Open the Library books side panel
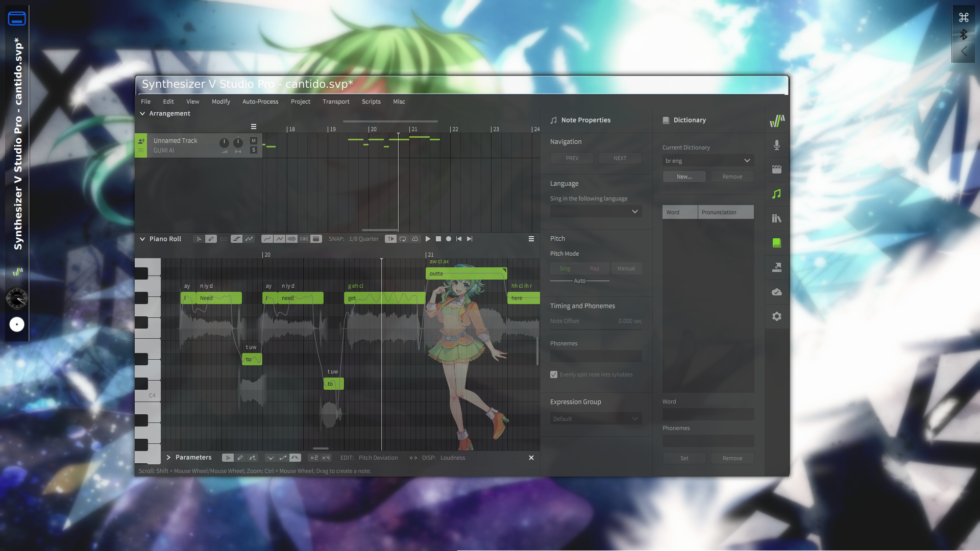Screen dimensions: 980x551 click(x=776, y=218)
